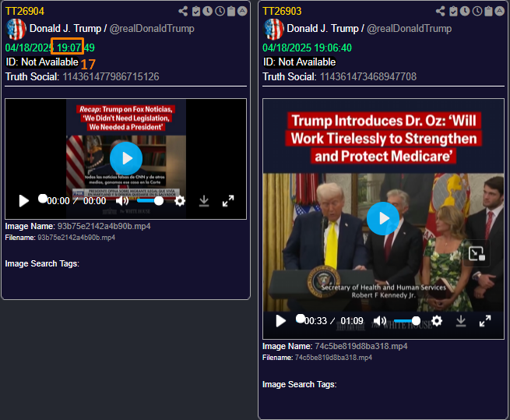Click profile avatar on post TT26903

point(273,30)
